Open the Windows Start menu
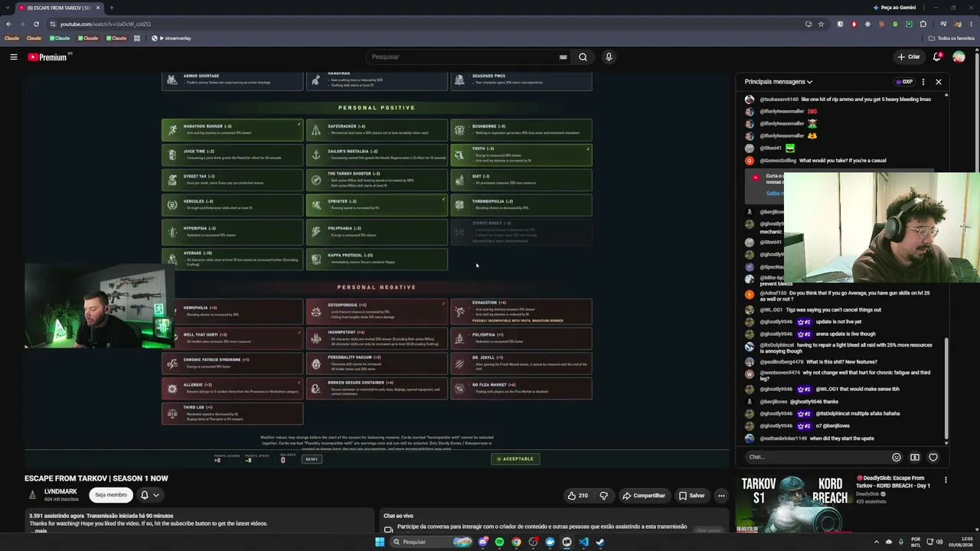 click(x=379, y=542)
